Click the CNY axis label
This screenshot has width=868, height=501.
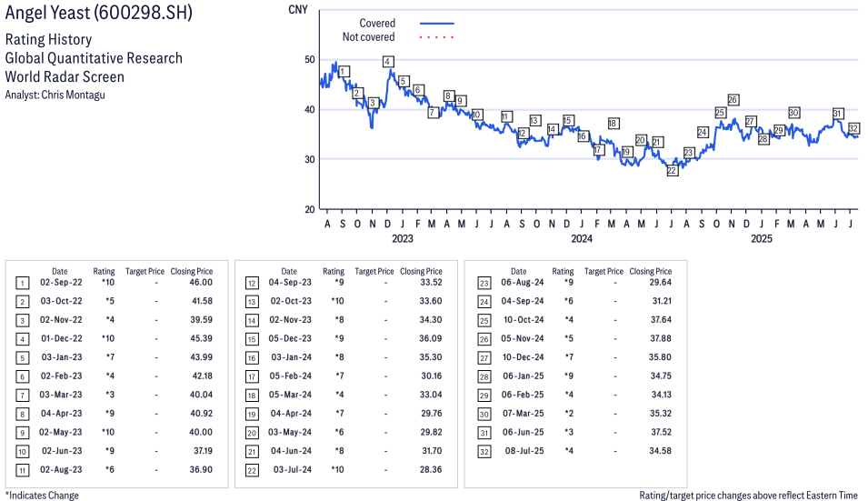298,9
